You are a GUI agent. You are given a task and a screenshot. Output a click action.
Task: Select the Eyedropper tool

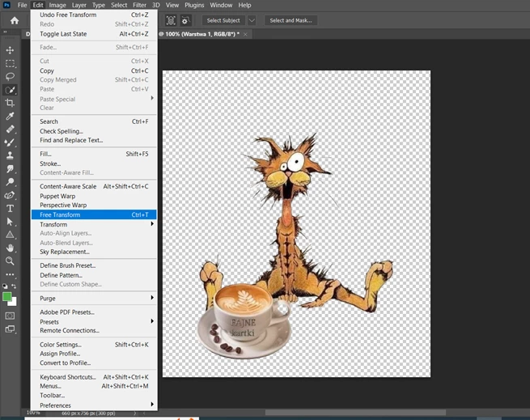coord(10,116)
